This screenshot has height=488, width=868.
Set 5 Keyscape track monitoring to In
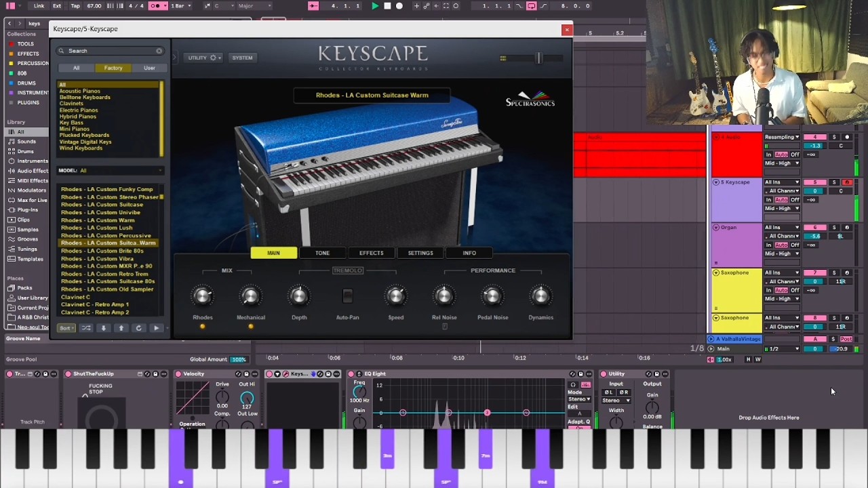point(769,200)
